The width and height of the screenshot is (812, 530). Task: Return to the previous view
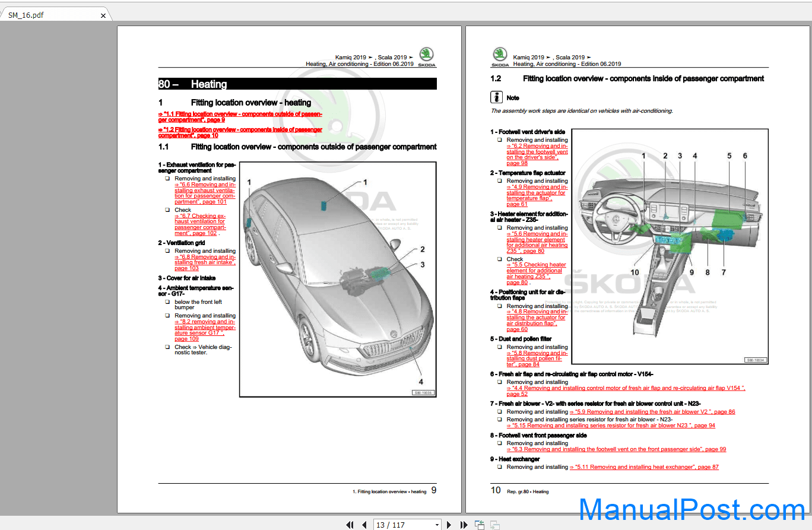tap(479, 525)
